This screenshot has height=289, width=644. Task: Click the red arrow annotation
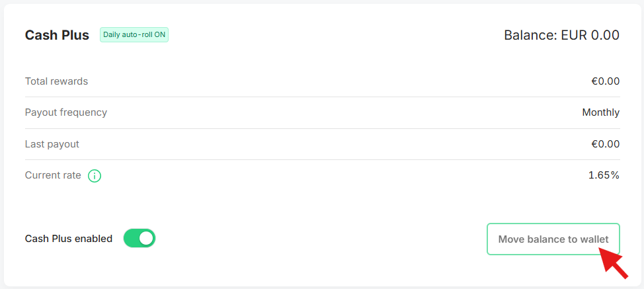(613, 263)
